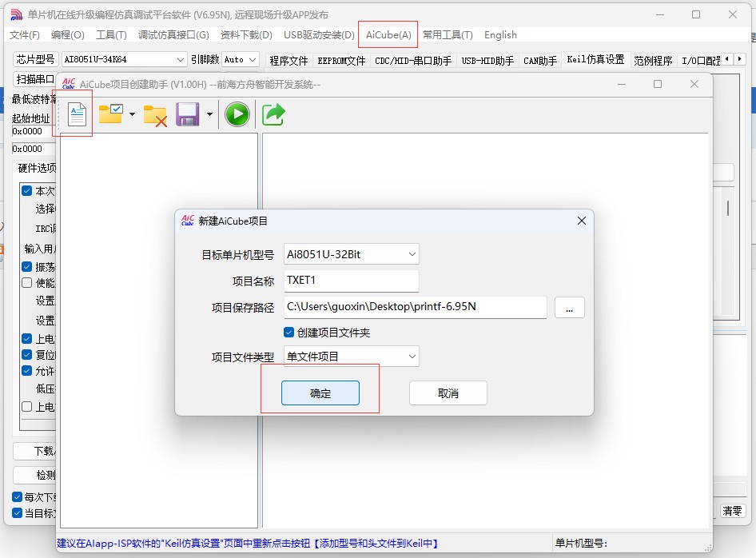756x558 pixels.
Task: Maximize the AiCube项目创建助手 window
Action: point(657,84)
